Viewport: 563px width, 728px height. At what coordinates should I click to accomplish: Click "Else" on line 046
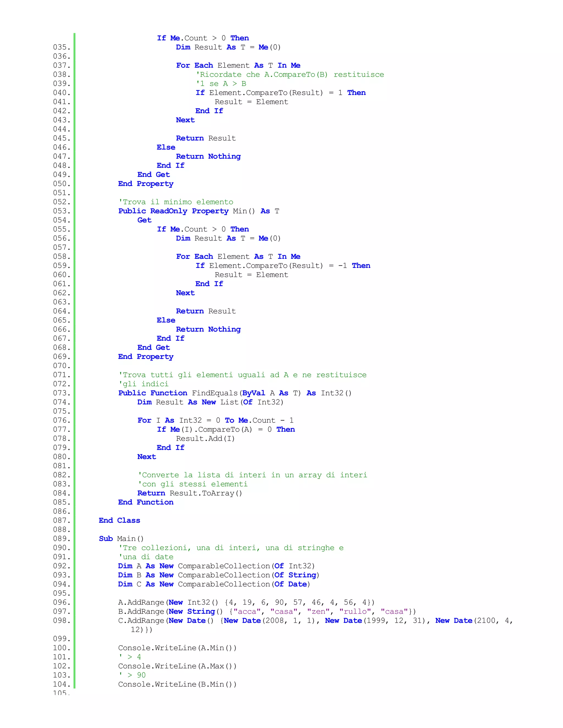pyautogui.click(x=166, y=147)
